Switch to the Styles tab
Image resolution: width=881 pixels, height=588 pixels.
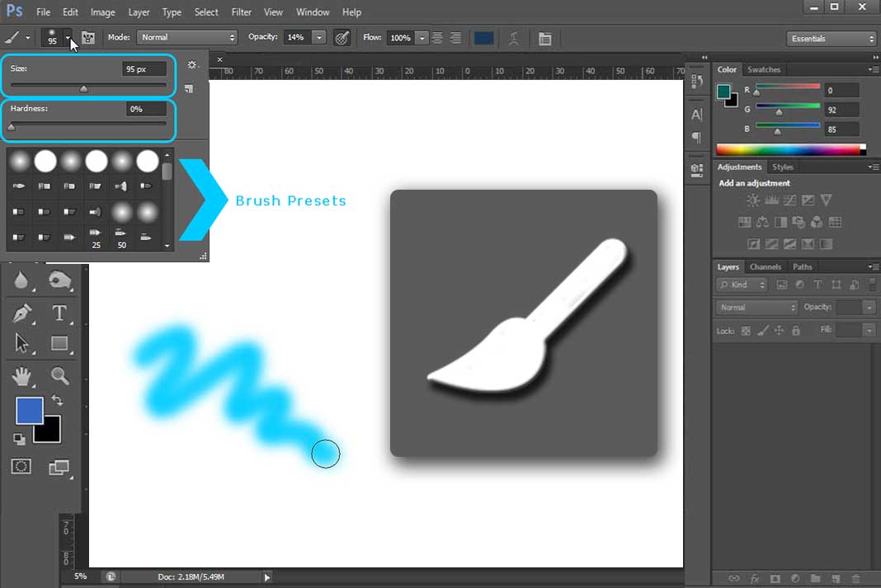coord(782,167)
